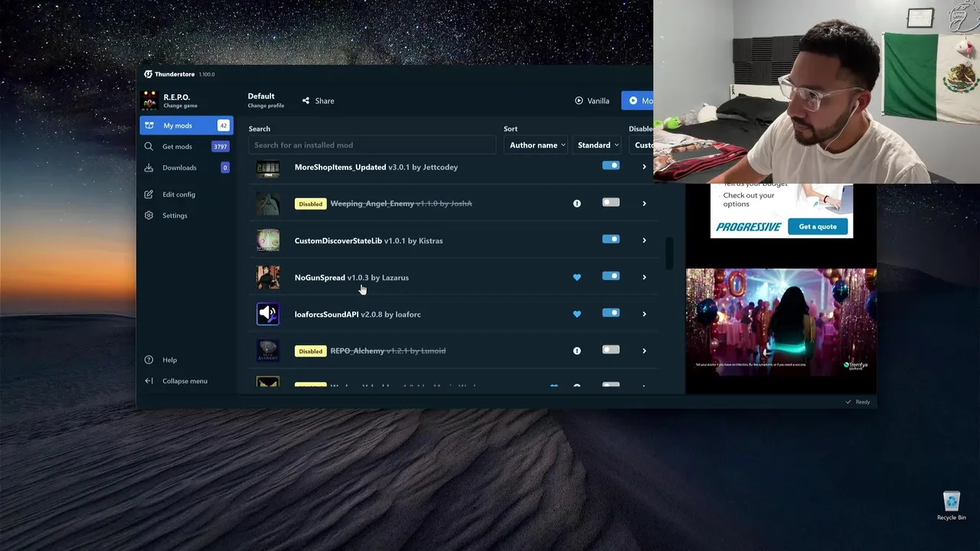
Task: Click Change profile under Default
Action: tap(266, 106)
